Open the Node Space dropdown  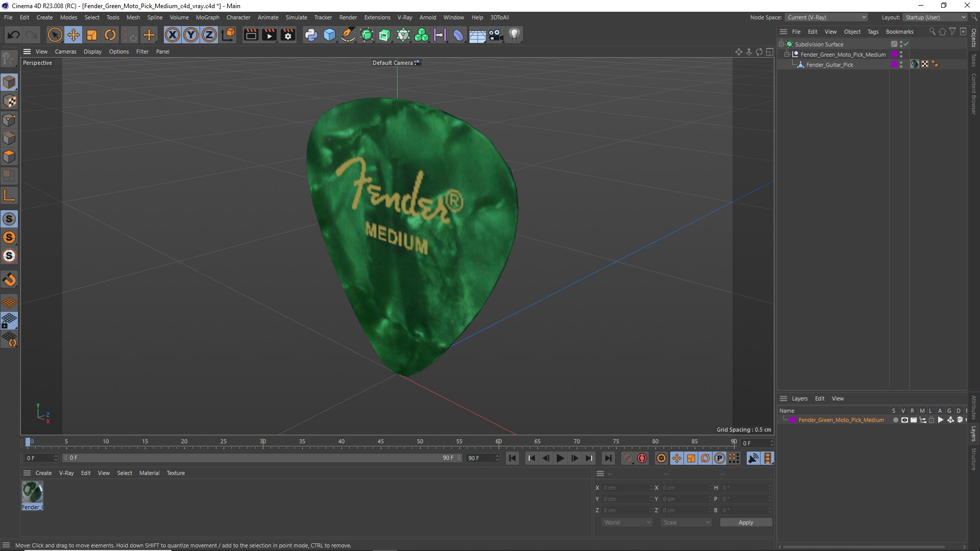click(x=826, y=17)
